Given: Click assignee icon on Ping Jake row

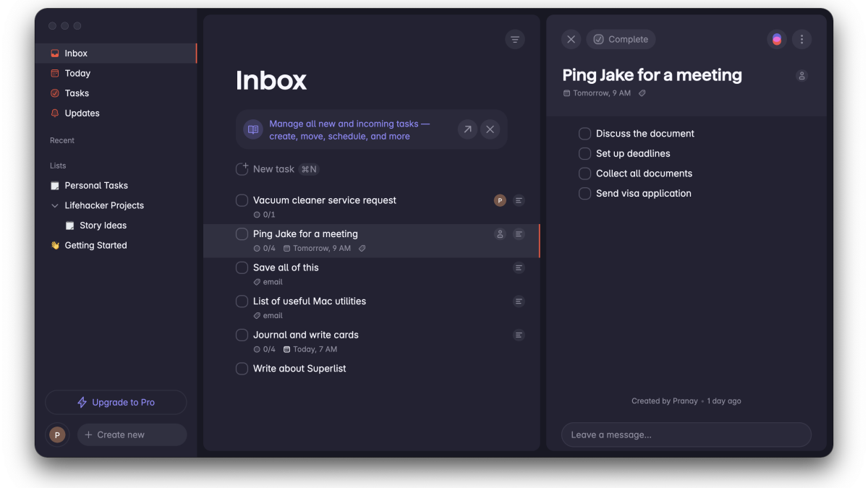Looking at the screenshot, I should 500,234.
